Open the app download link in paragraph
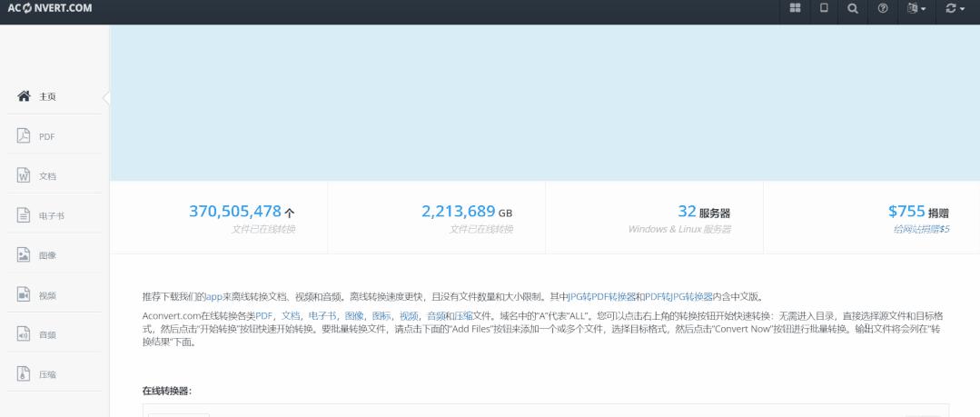Image resolution: width=980 pixels, height=417 pixels. pos(213,296)
